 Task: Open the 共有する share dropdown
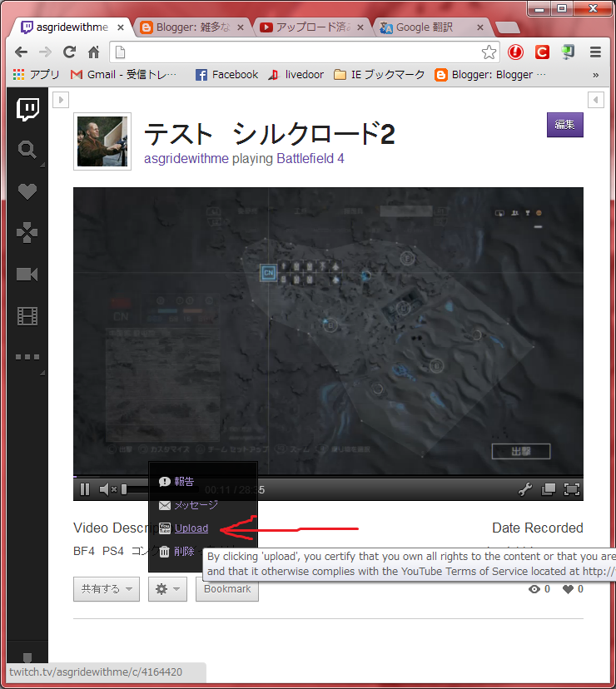pos(107,589)
